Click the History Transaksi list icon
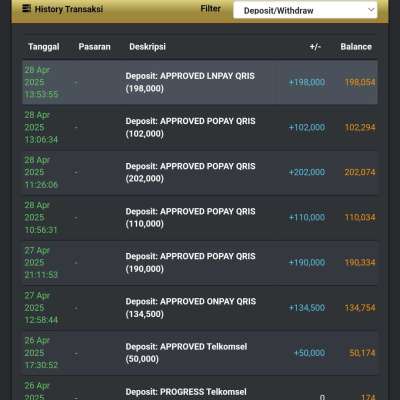The width and height of the screenshot is (400, 400). click(27, 9)
